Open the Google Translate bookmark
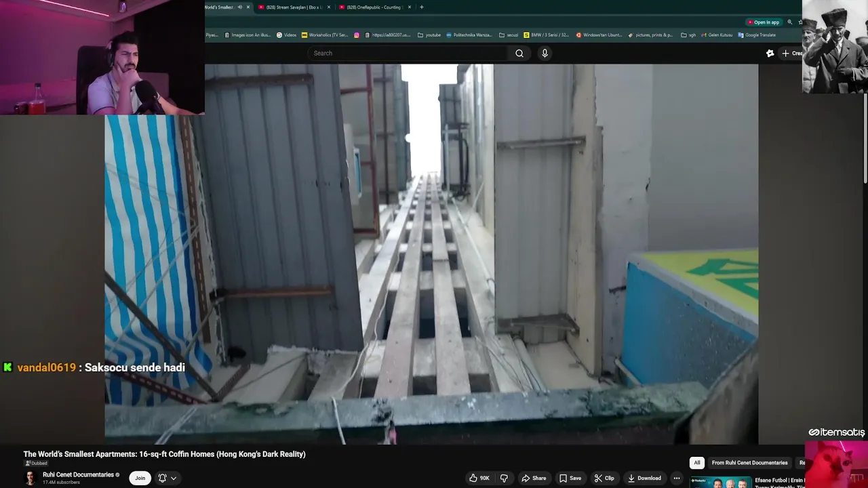The width and height of the screenshot is (868, 488). (x=757, y=35)
